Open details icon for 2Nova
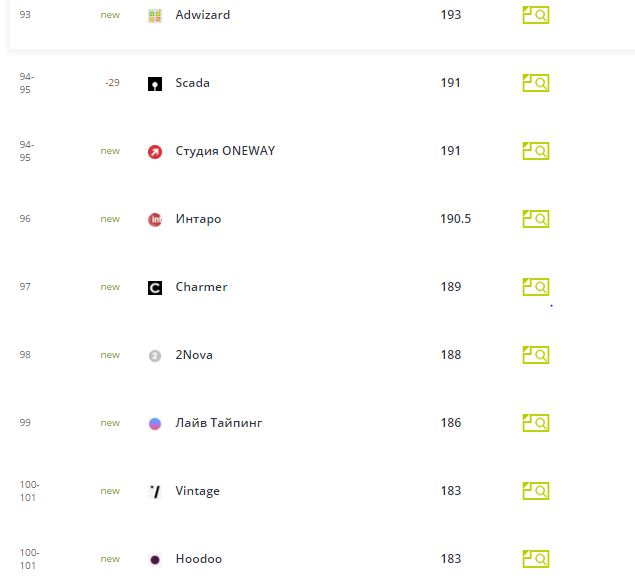This screenshot has height=587, width=635. pyautogui.click(x=536, y=355)
